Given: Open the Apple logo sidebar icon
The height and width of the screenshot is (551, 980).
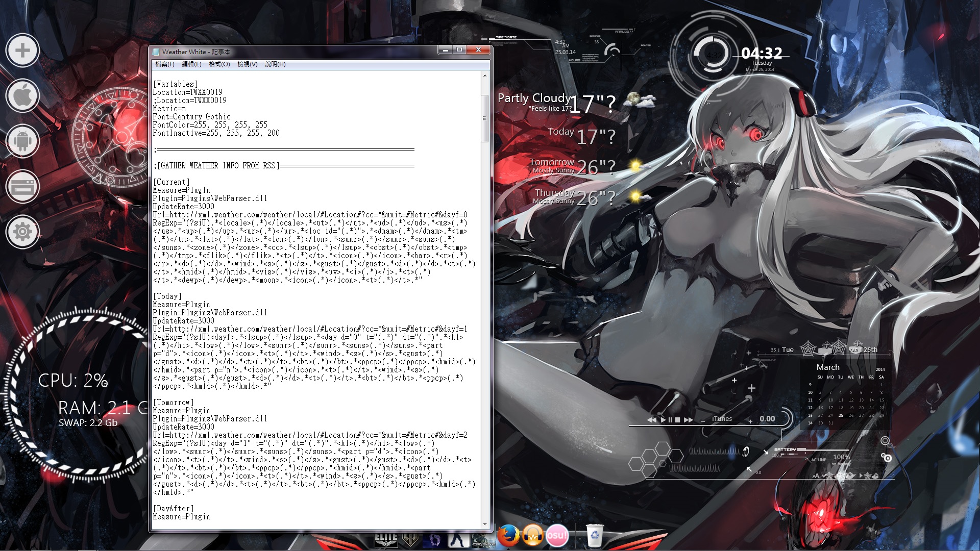Looking at the screenshot, I should tap(22, 96).
